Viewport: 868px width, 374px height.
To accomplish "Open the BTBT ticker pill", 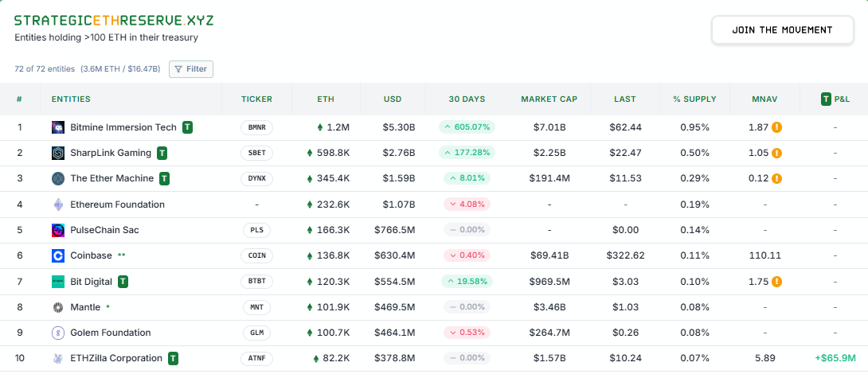I will [257, 282].
